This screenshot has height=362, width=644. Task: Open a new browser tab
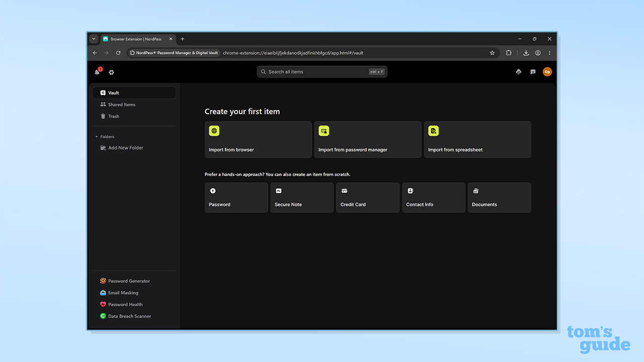[x=182, y=39]
